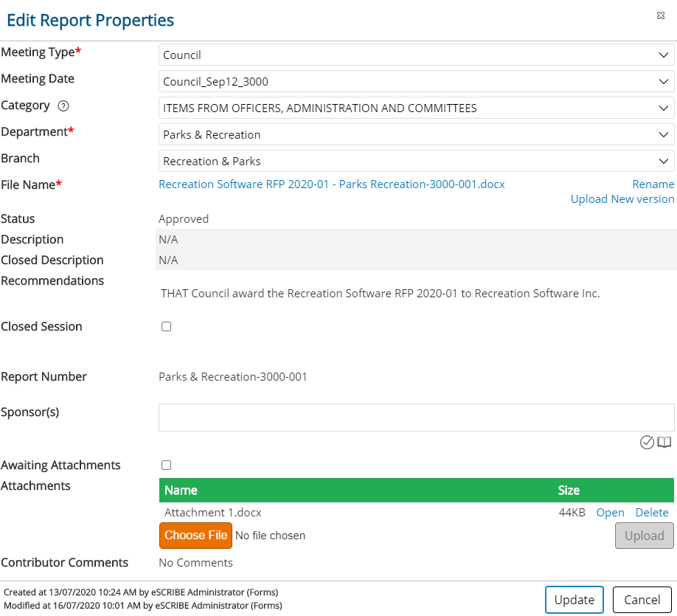
Task: Click the No Comments text
Action: (195, 563)
